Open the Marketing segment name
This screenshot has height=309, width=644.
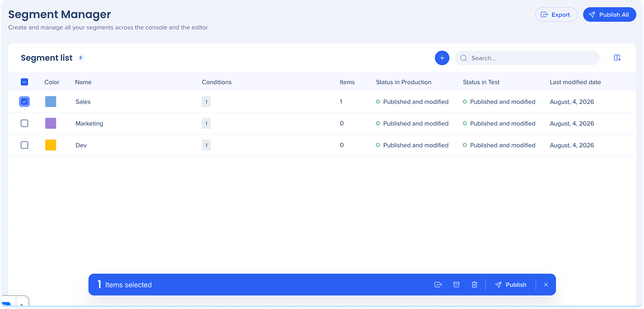coord(89,124)
